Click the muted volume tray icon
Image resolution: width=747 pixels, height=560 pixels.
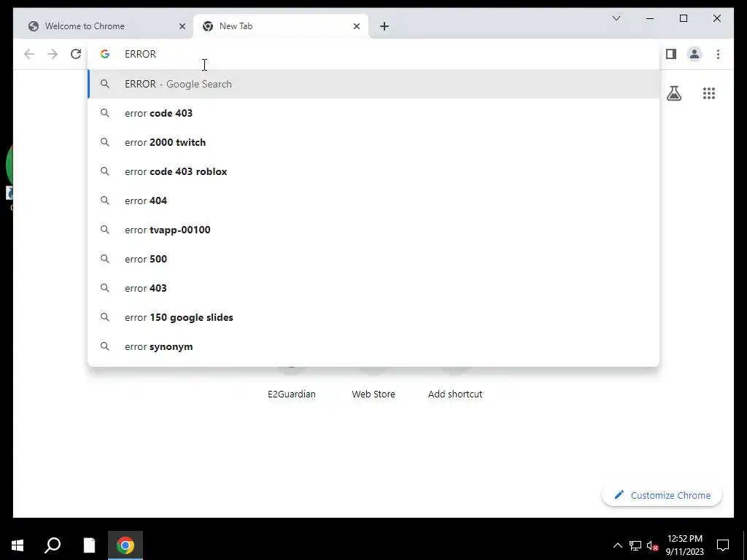pos(653,545)
